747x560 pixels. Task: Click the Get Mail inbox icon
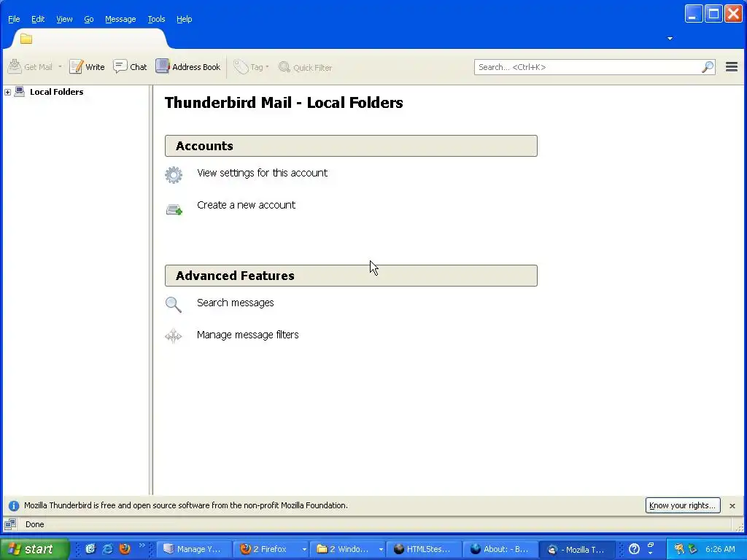(15, 66)
